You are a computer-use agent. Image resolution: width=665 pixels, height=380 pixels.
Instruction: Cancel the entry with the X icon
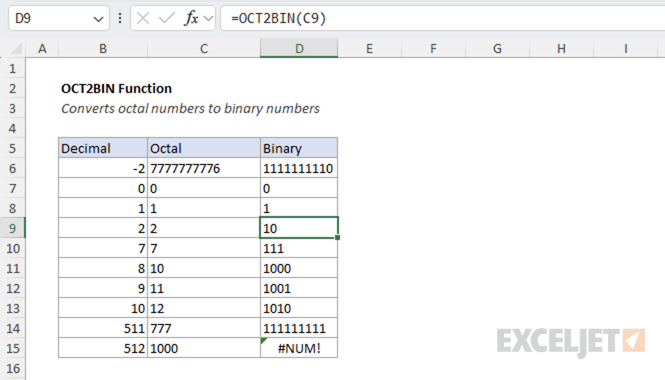[143, 18]
